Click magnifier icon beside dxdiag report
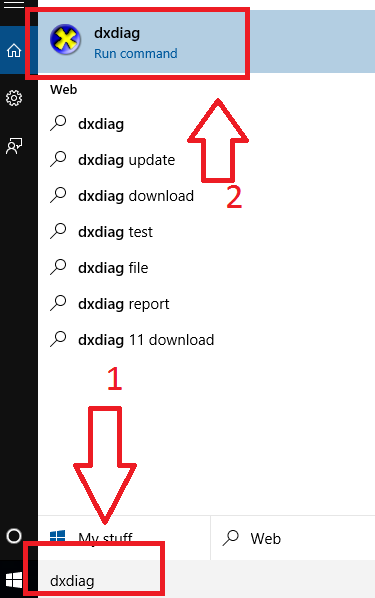375x598 pixels. click(x=58, y=304)
